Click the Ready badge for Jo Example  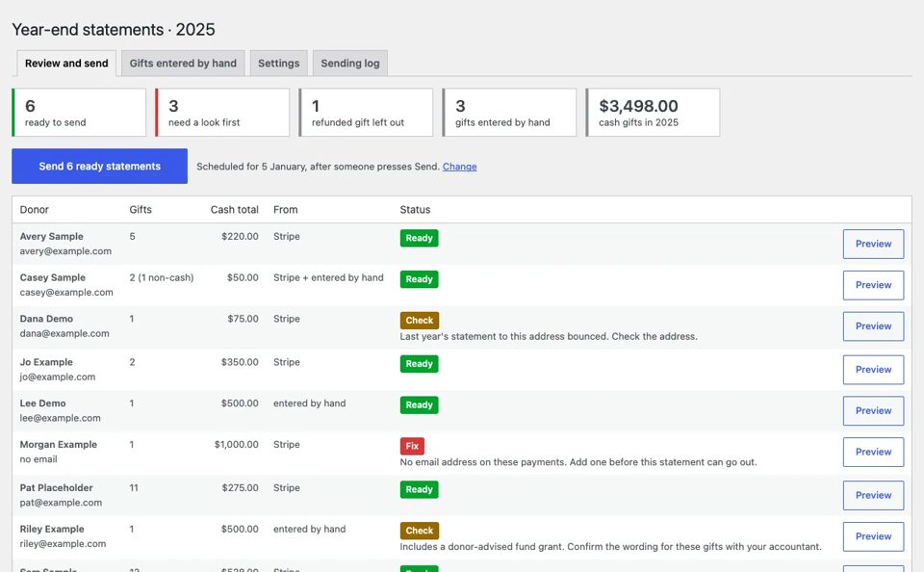click(x=419, y=364)
